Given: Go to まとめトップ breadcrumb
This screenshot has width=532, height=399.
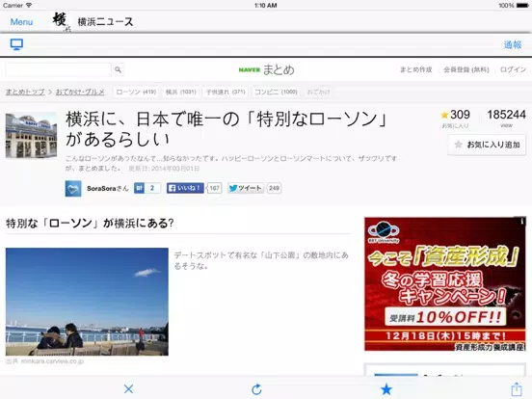Looking at the screenshot, I should point(25,92).
